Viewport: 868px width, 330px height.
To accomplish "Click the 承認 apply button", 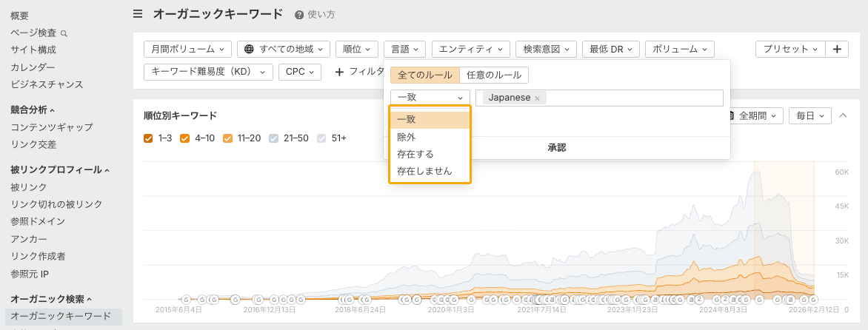I will [556, 148].
